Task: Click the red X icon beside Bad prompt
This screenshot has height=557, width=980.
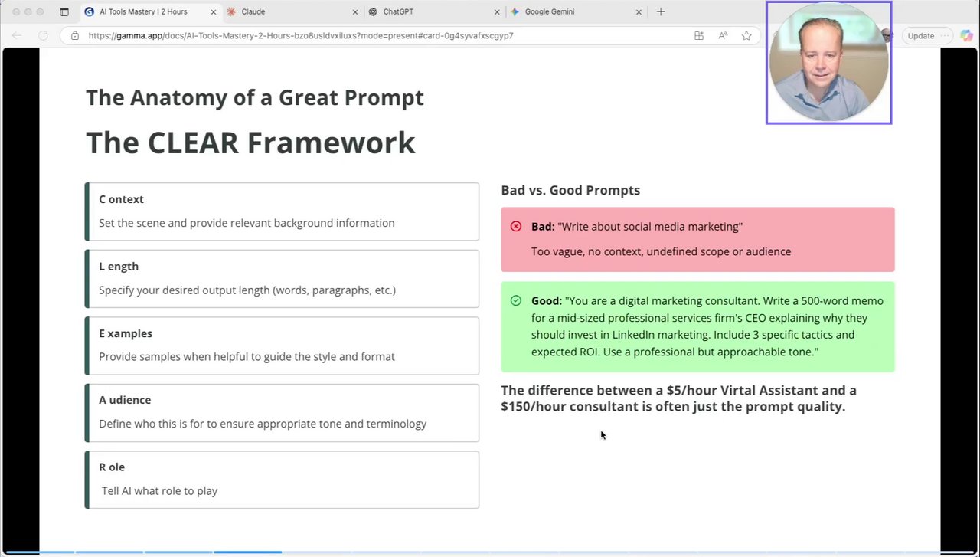Action: (516, 226)
